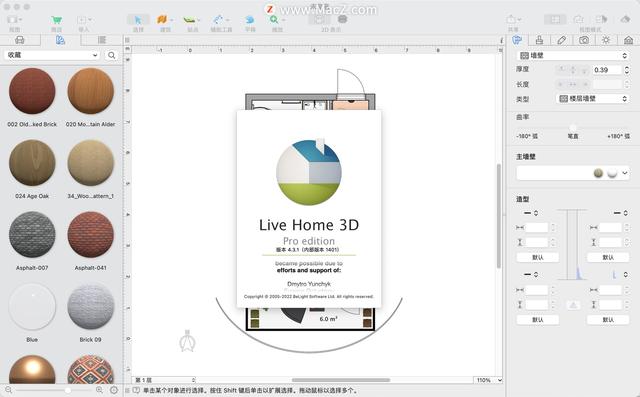Open the pencil 2D properties tab
Image resolution: width=640 pixels, height=397 pixels.
562,40
